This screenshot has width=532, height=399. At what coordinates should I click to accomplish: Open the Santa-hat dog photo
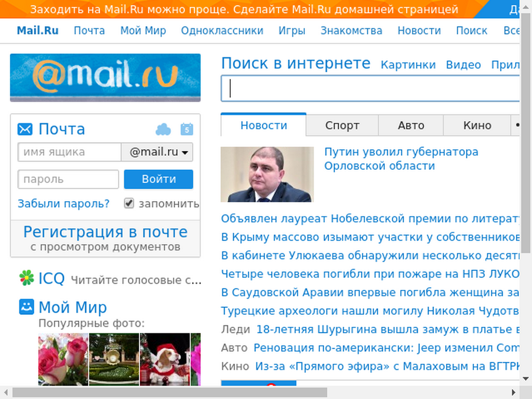pos(165,360)
